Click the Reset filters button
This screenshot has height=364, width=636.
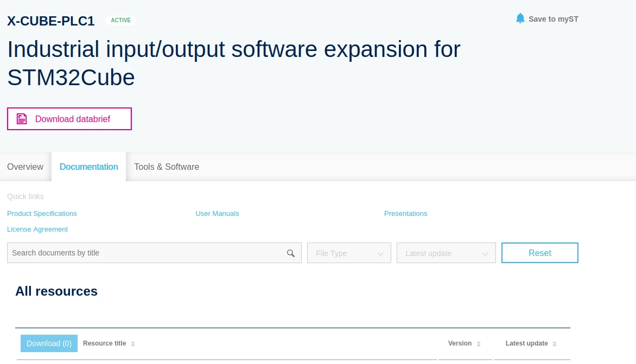(540, 253)
